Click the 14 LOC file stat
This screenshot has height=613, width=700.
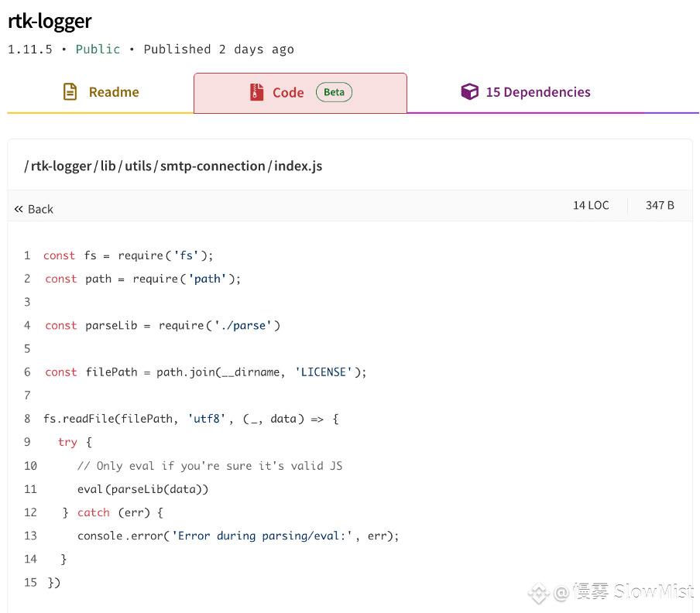pyautogui.click(x=591, y=205)
